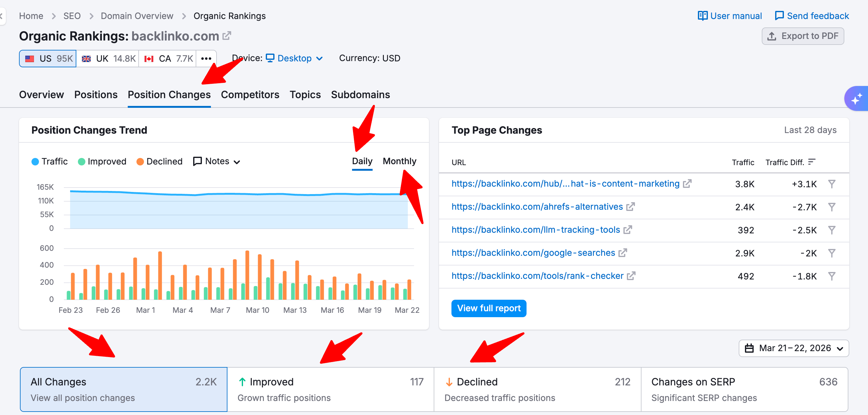Toggle Improved series in chart legend
This screenshot has height=415, width=868.
pos(102,161)
